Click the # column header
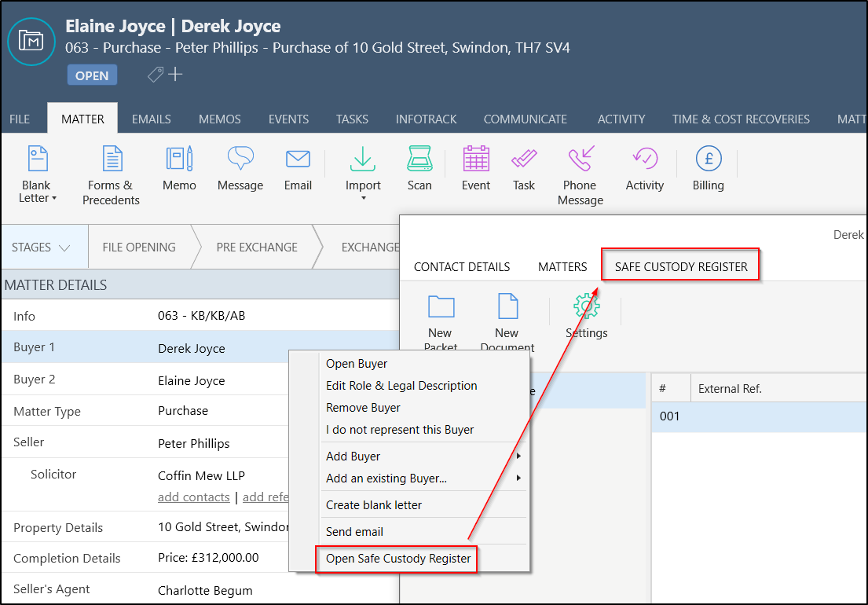This screenshot has width=868, height=605. pos(671,389)
